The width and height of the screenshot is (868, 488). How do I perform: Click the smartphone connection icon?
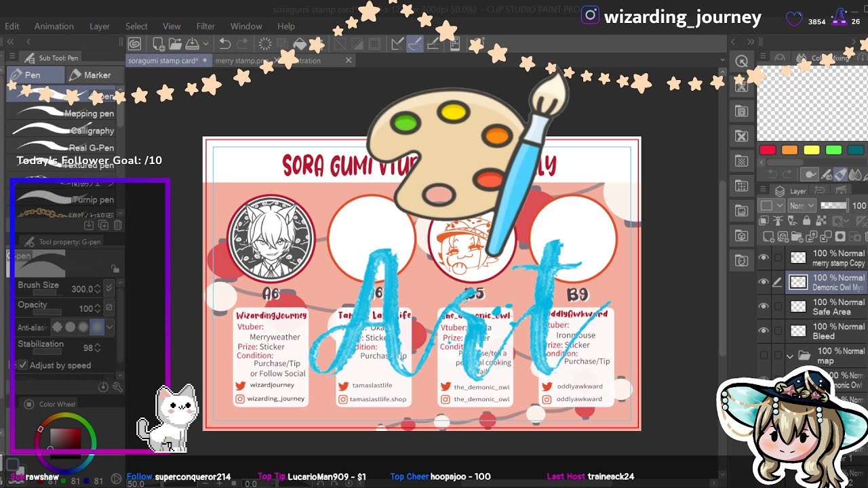pos(455,44)
